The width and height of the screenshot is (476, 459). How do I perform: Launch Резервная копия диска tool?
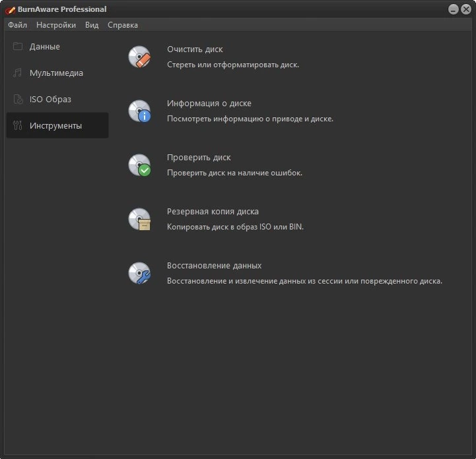[x=213, y=211]
